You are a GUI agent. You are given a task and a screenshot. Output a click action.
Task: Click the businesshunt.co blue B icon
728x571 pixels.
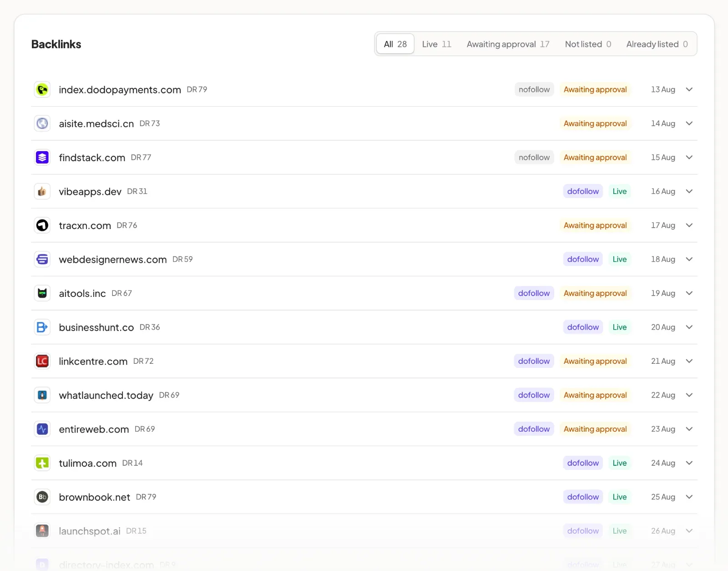click(x=42, y=327)
